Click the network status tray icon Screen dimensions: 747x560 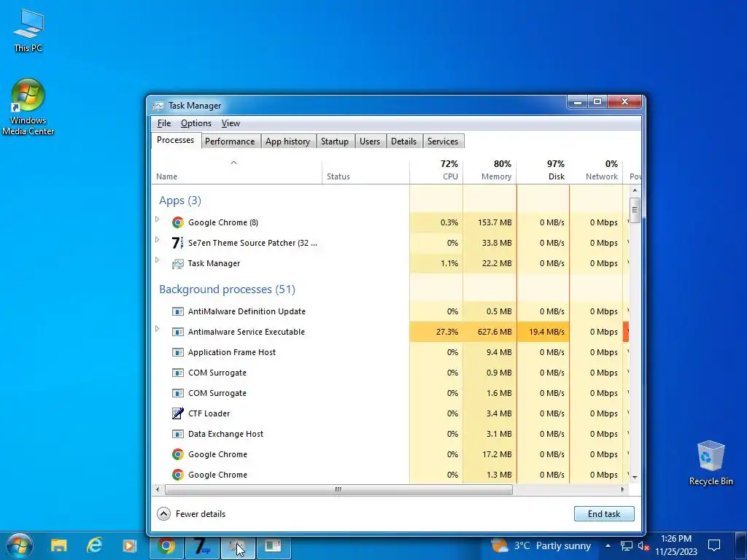click(626, 545)
